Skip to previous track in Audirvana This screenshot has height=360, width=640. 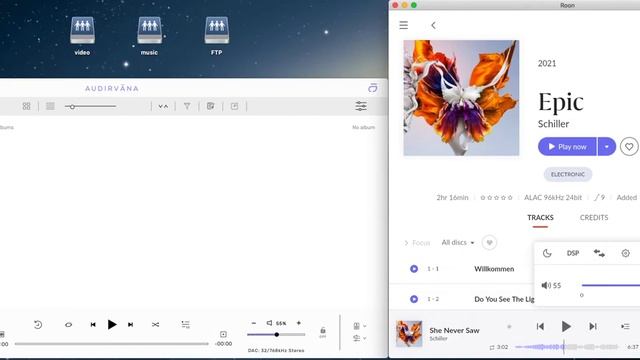pos(93,324)
